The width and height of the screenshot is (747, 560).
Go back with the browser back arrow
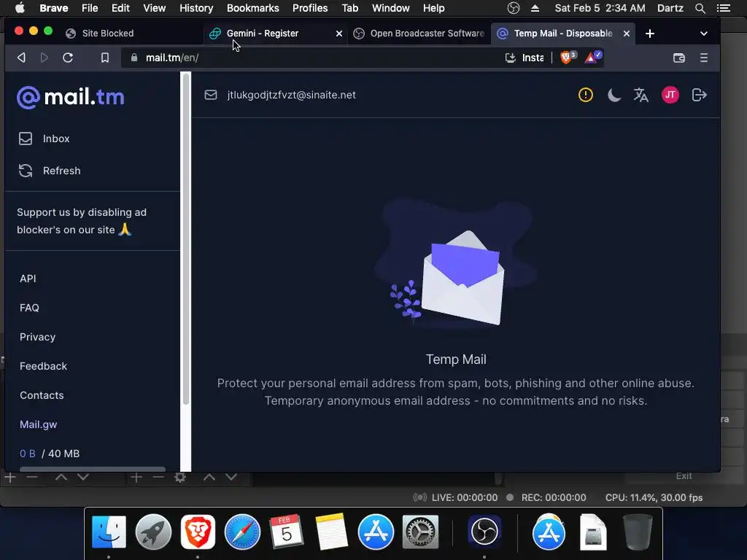(x=21, y=58)
